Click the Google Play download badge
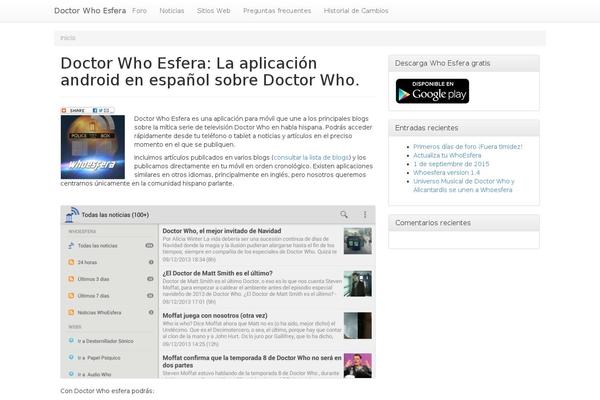 point(432,91)
